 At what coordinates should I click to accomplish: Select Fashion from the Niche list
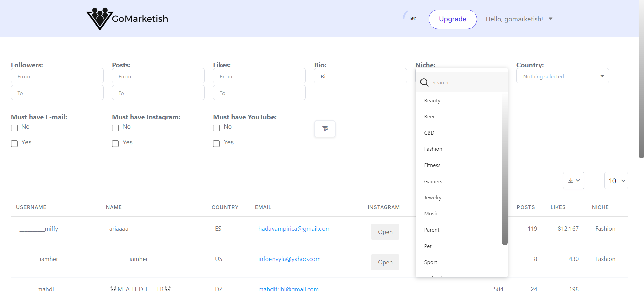pos(433,149)
